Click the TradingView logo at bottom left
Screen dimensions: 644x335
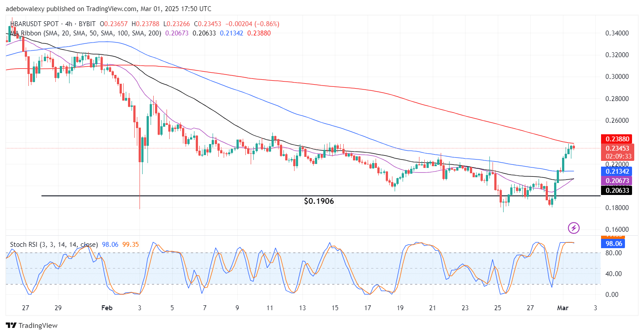pos(31,326)
